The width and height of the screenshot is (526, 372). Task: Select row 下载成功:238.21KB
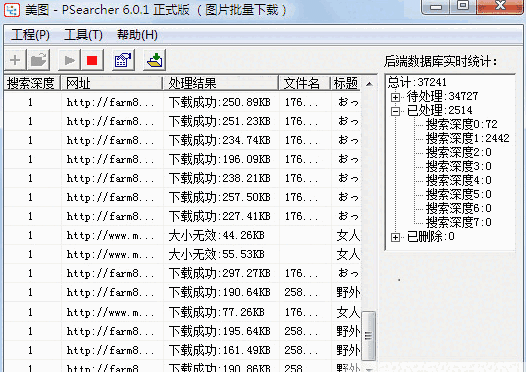[x=183, y=178]
